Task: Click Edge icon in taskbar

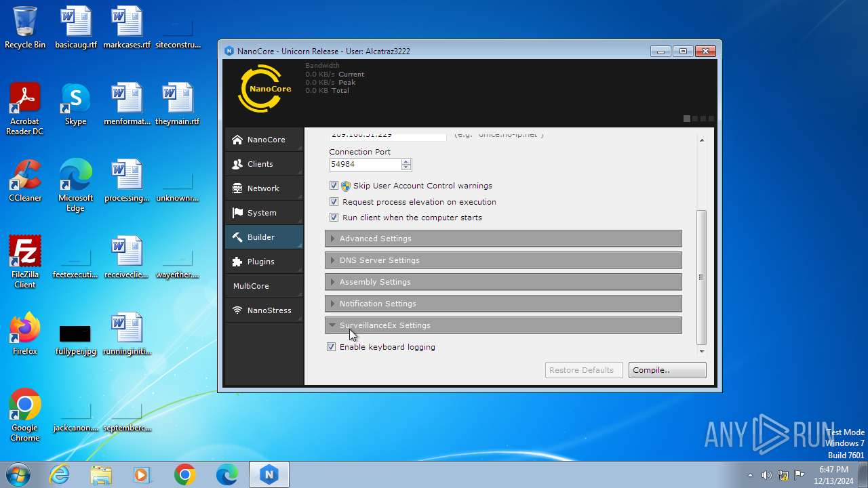Action: pyautogui.click(x=226, y=474)
